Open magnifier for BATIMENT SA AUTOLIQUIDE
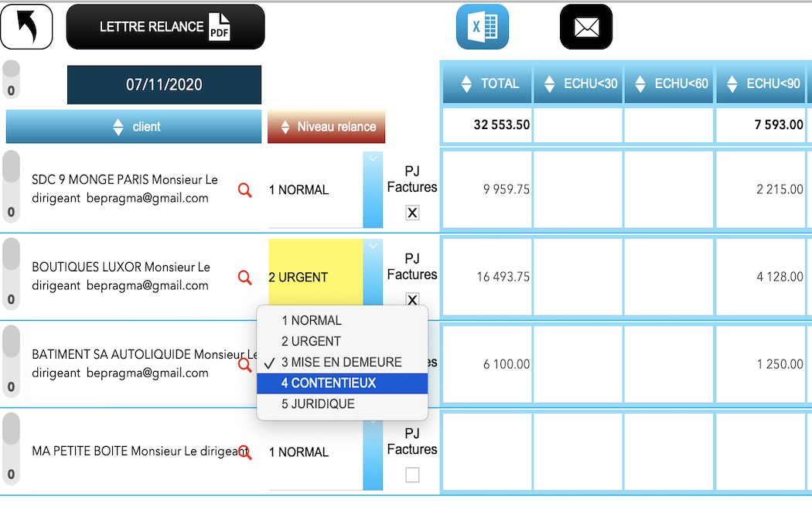 click(244, 365)
